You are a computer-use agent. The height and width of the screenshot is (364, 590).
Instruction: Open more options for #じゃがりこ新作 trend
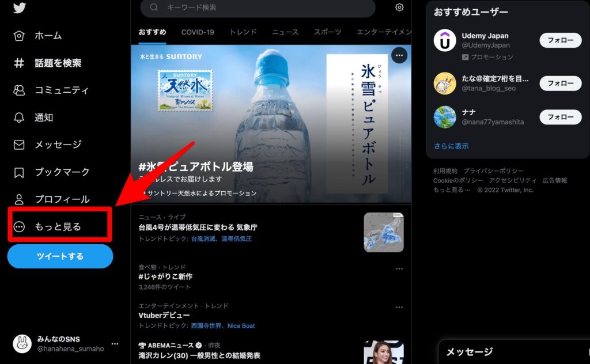(x=399, y=268)
